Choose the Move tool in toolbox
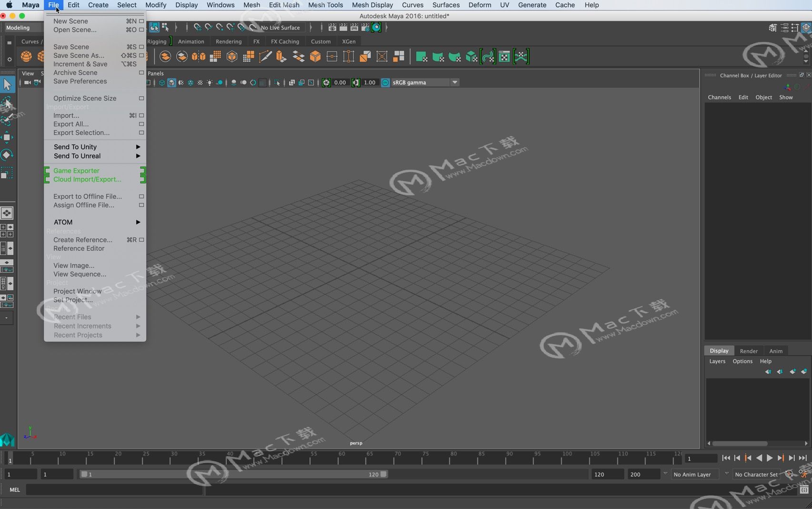Image resolution: width=812 pixels, height=509 pixels. (x=7, y=137)
